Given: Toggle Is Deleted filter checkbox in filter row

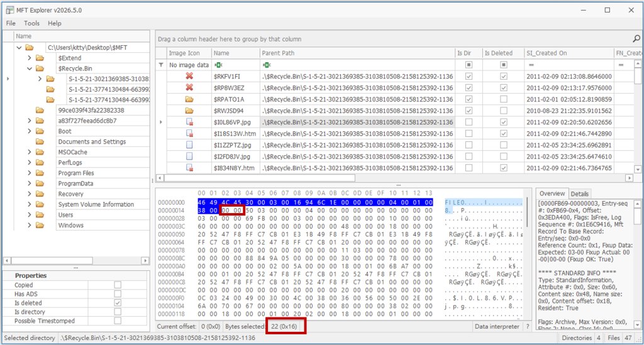Looking at the screenshot, I should (x=504, y=65).
